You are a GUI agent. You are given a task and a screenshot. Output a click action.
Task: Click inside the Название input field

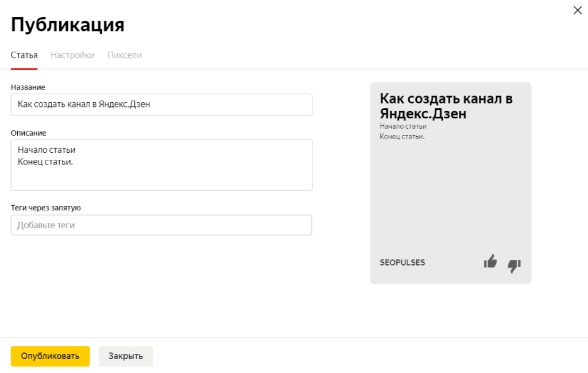[x=161, y=105]
